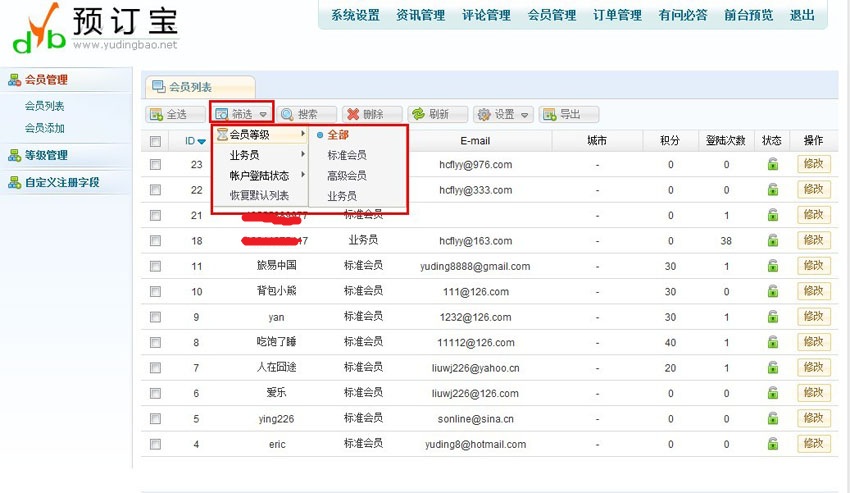This screenshot has height=493, width=850.
Task: Click the 导出 export icon
Action: pos(549,114)
